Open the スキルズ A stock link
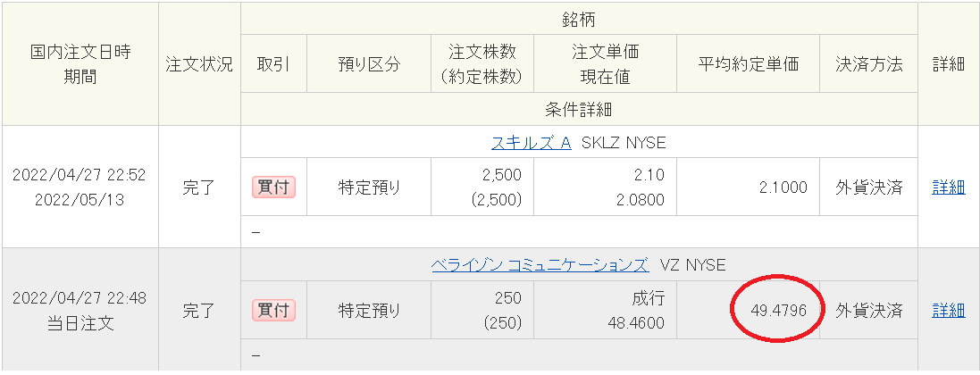 tap(531, 143)
